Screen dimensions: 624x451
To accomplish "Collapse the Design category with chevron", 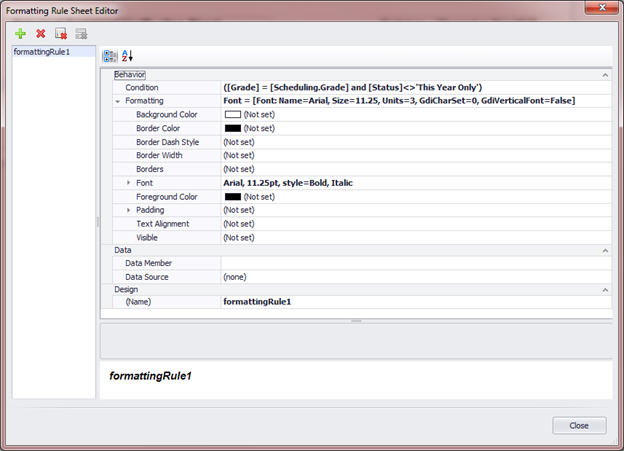I will [x=604, y=290].
